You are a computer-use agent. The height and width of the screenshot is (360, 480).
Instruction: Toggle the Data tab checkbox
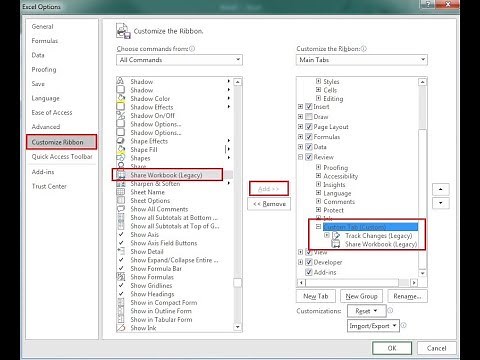coord(309,147)
